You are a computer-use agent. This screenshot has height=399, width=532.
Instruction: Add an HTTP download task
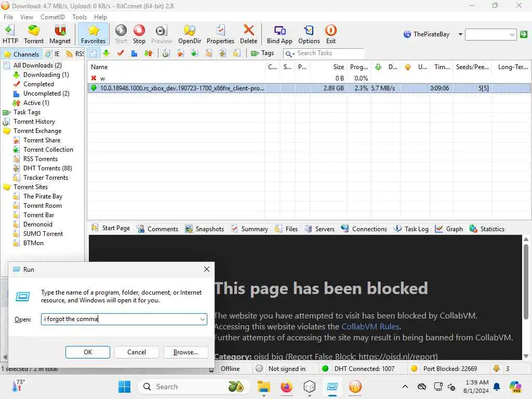[x=10, y=34]
